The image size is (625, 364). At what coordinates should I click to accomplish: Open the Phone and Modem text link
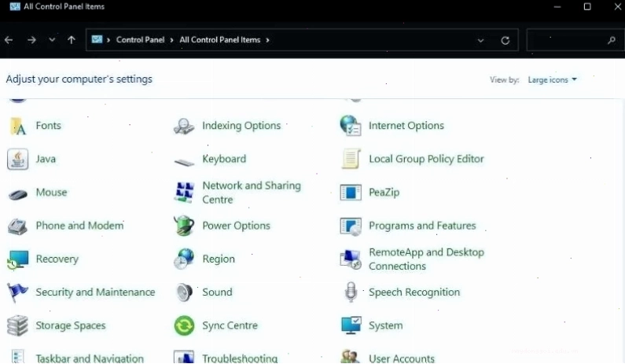click(79, 226)
